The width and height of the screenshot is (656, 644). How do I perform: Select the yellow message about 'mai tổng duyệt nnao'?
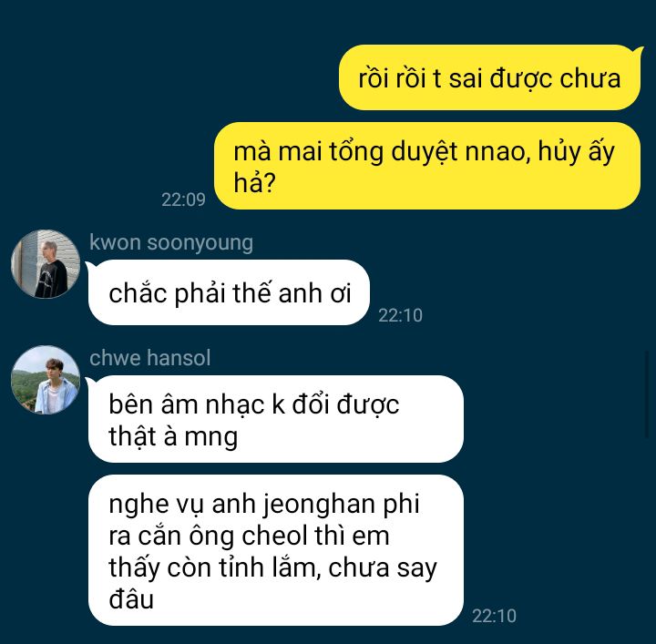[427, 166]
